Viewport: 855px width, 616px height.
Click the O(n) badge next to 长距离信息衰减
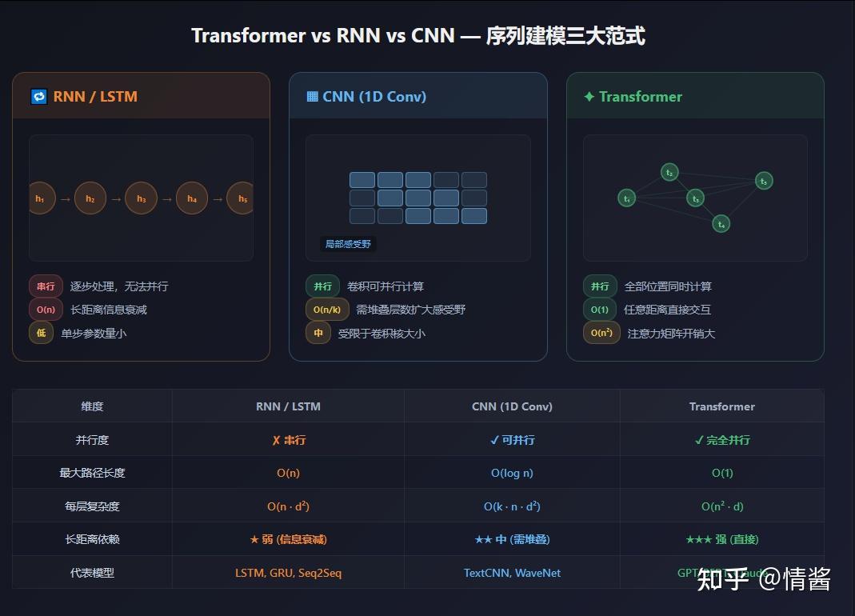[x=46, y=310]
